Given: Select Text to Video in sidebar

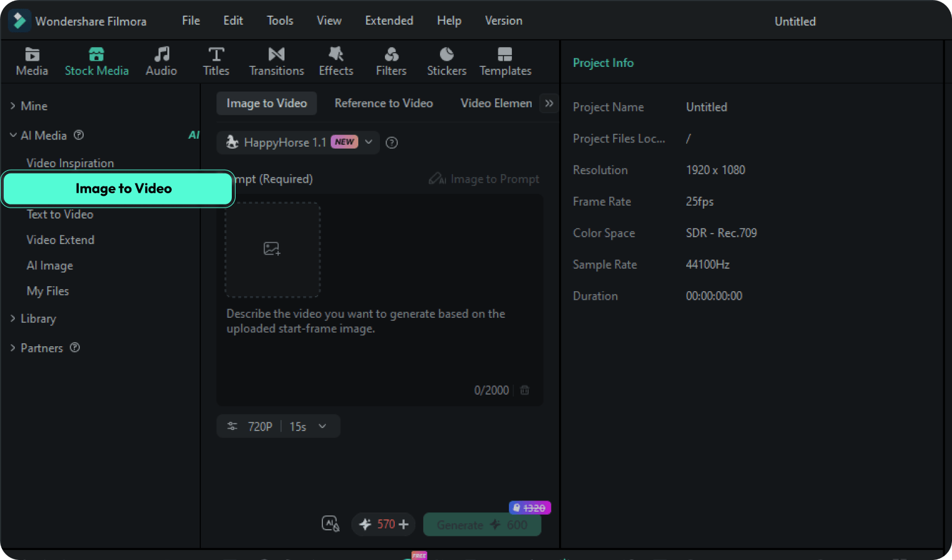Looking at the screenshot, I should click(60, 214).
